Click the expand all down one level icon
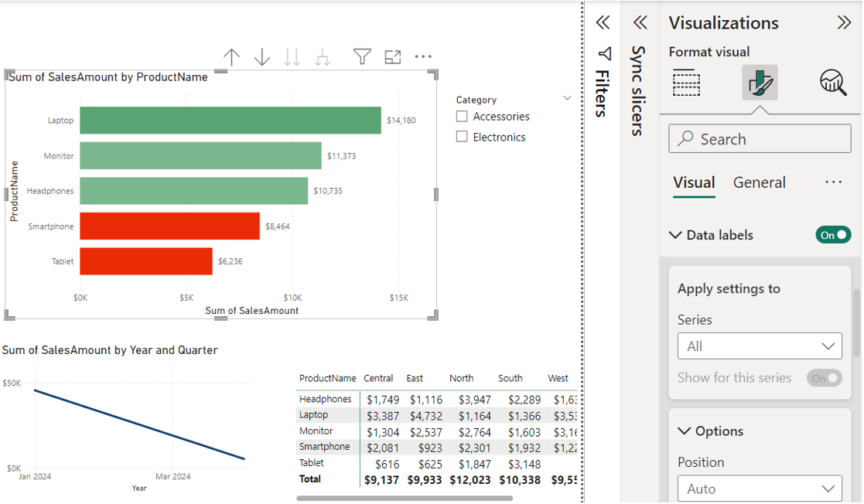Viewport: 864px width, 504px height. point(323,56)
